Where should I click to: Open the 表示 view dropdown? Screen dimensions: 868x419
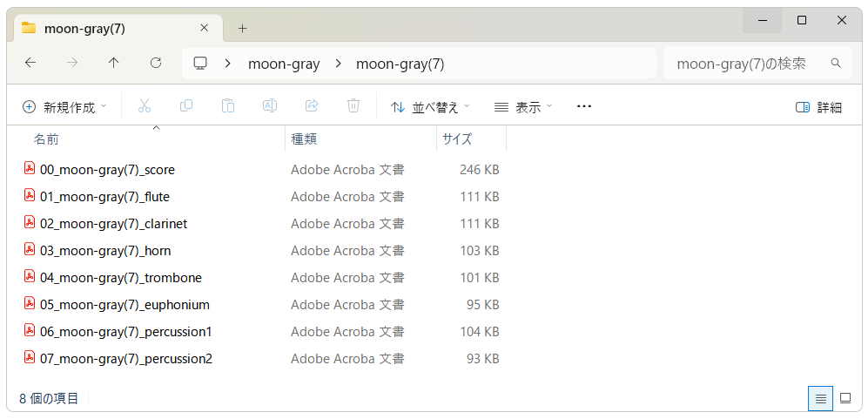pyautogui.click(x=523, y=107)
